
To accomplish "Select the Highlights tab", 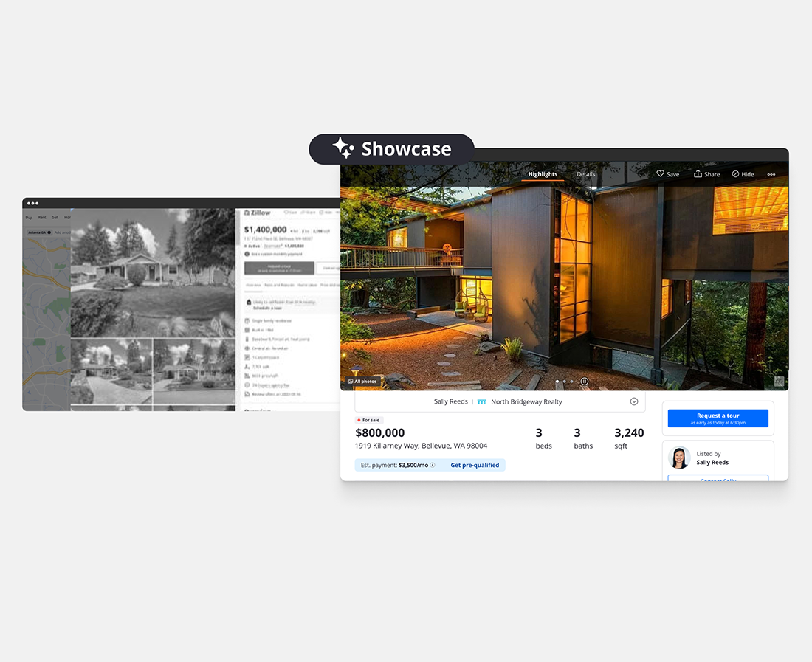I will (543, 174).
